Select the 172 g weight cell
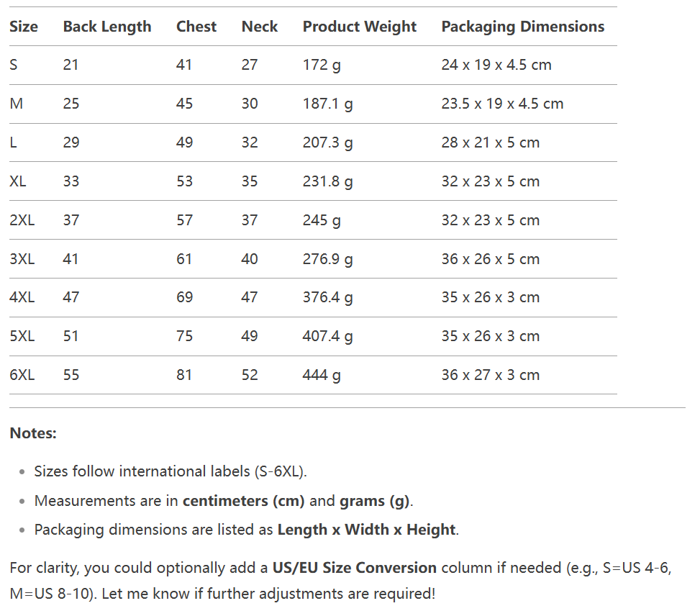Screen dimensions: 700x611 (322, 65)
